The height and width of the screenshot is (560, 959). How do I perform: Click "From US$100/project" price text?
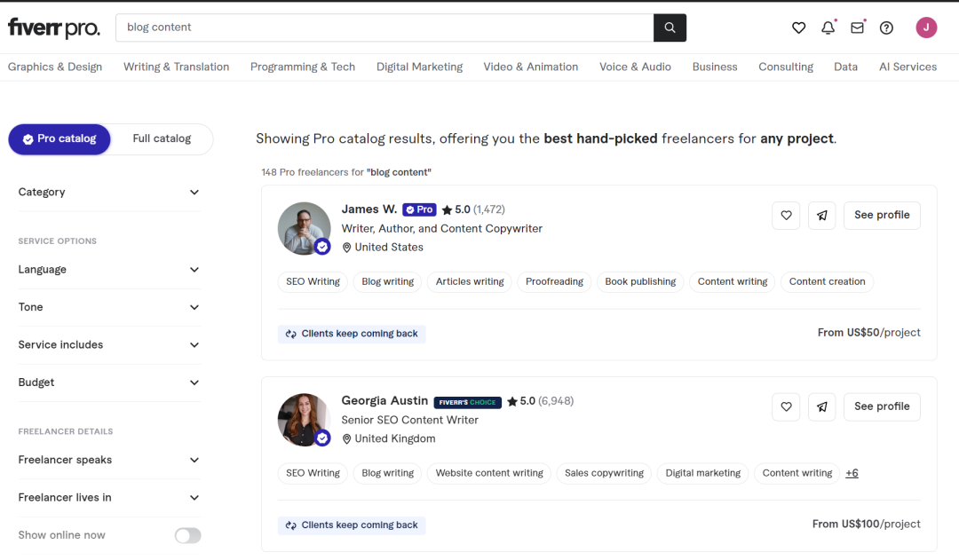pyautogui.click(x=866, y=524)
